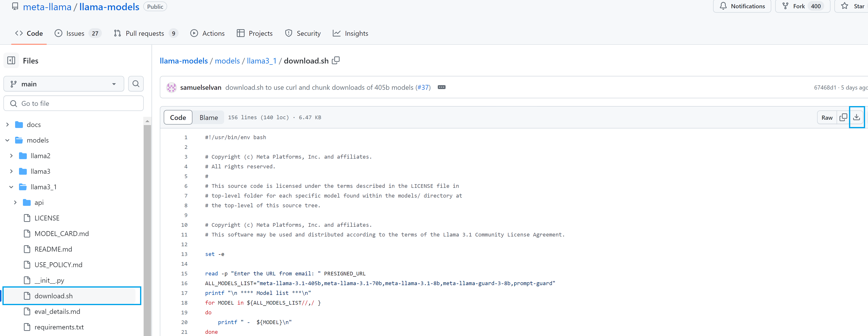Go to the Pull requests tab
This screenshot has width=868, height=336.
click(145, 33)
